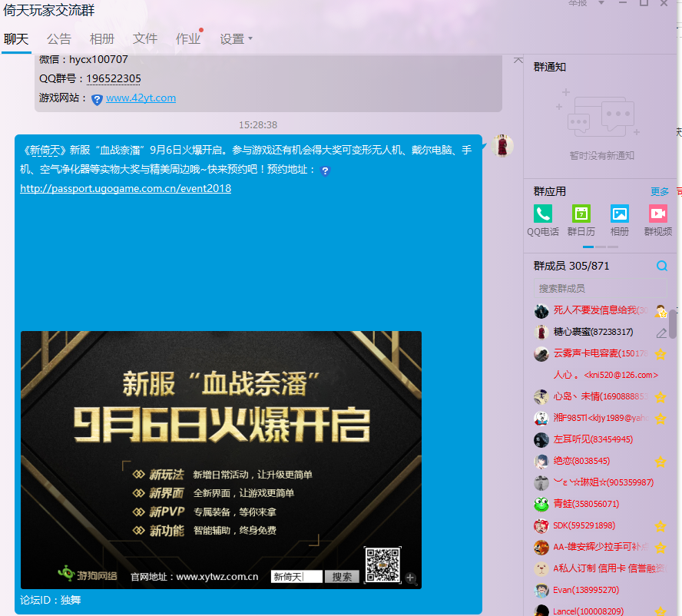This screenshot has width=682, height=616.
Task: Click the star icon beside SDK(595291898)
Action: (660, 526)
